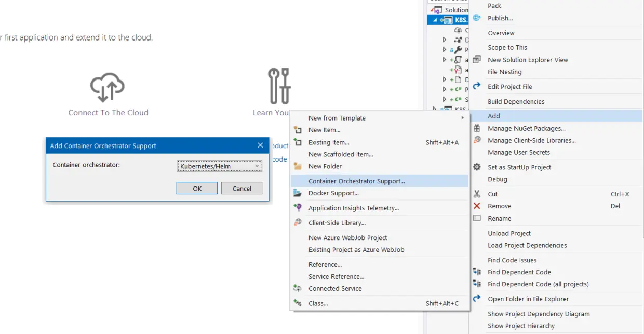Click the Connected Service icon
The height and width of the screenshot is (334, 644).
pyautogui.click(x=298, y=288)
